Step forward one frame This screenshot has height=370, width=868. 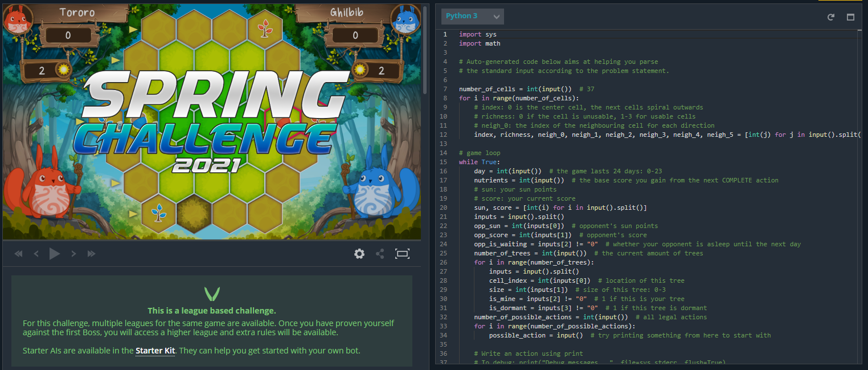(73, 254)
